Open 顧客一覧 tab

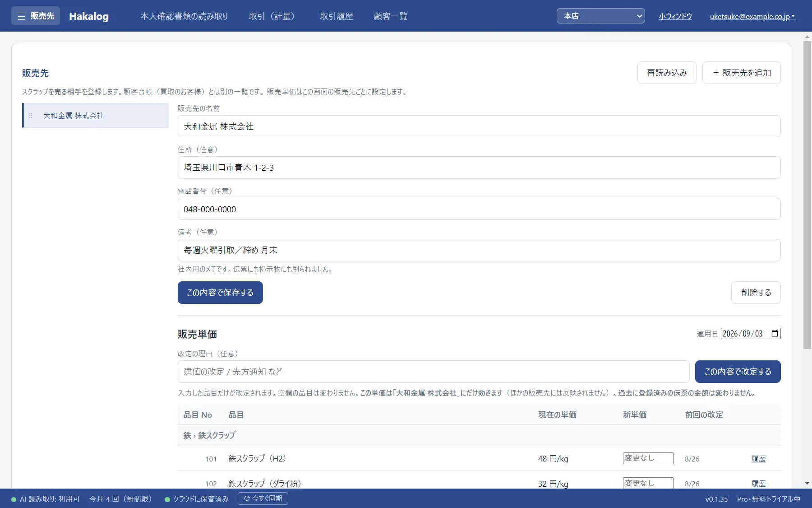pos(391,16)
